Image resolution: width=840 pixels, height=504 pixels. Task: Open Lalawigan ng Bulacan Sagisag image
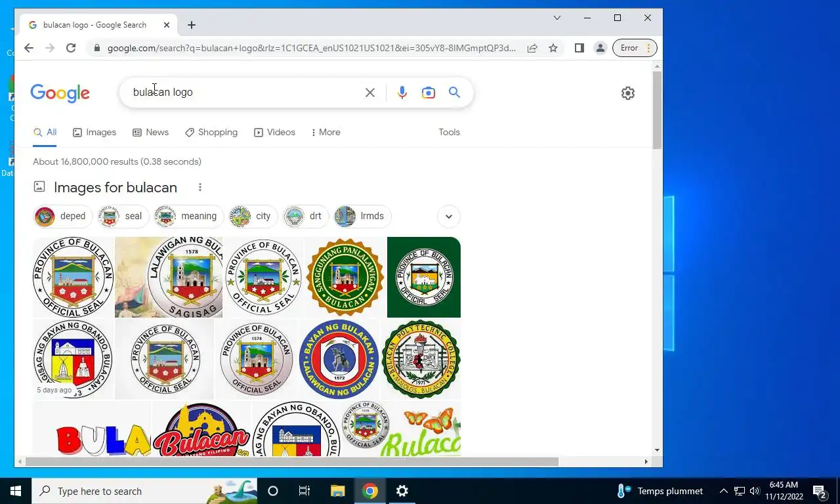(x=169, y=277)
